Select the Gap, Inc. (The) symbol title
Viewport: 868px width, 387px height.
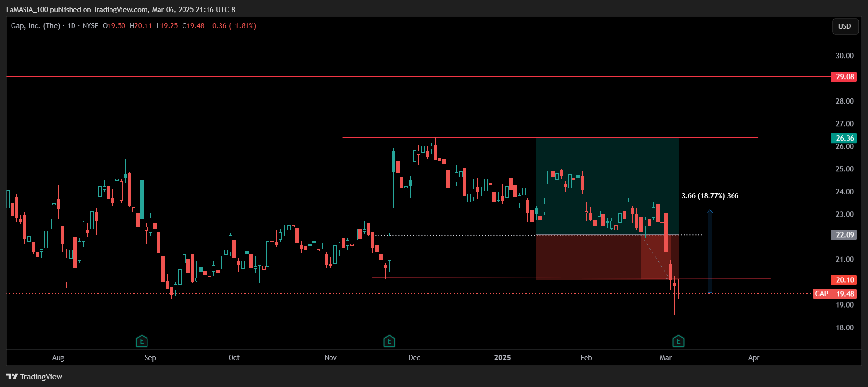point(36,26)
